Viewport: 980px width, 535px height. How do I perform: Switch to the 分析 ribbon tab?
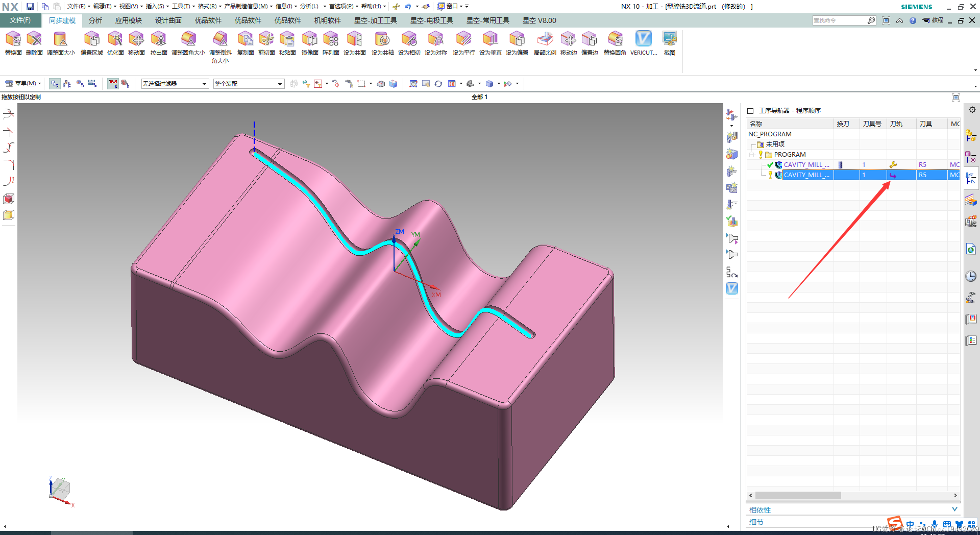(x=95, y=20)
